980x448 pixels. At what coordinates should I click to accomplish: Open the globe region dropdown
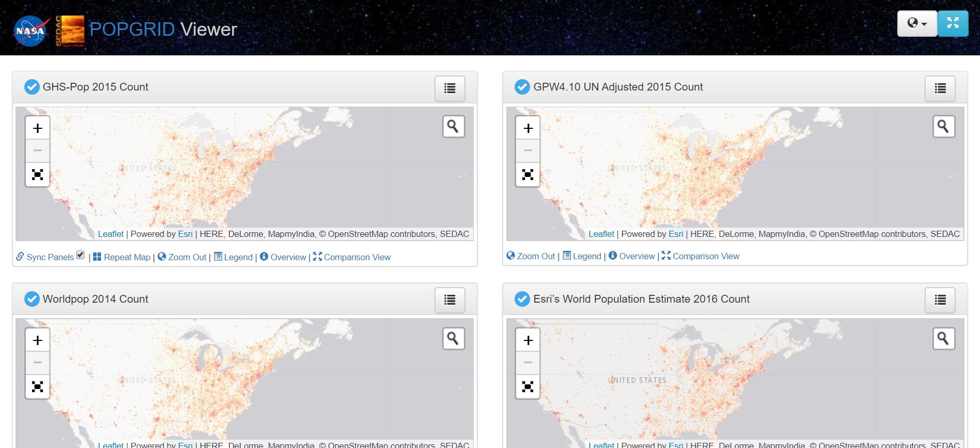[917, 23]
